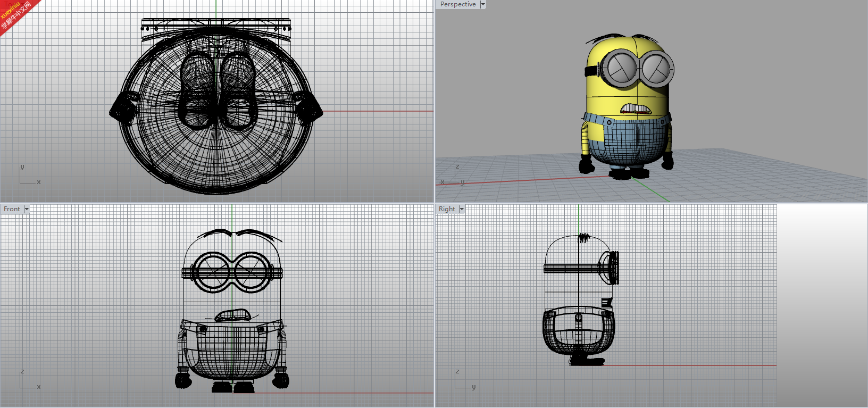Viewport: 868px width, 408px height.
Task: Select the minion wireframe in Right viewport
Action: tap(581, 299)
